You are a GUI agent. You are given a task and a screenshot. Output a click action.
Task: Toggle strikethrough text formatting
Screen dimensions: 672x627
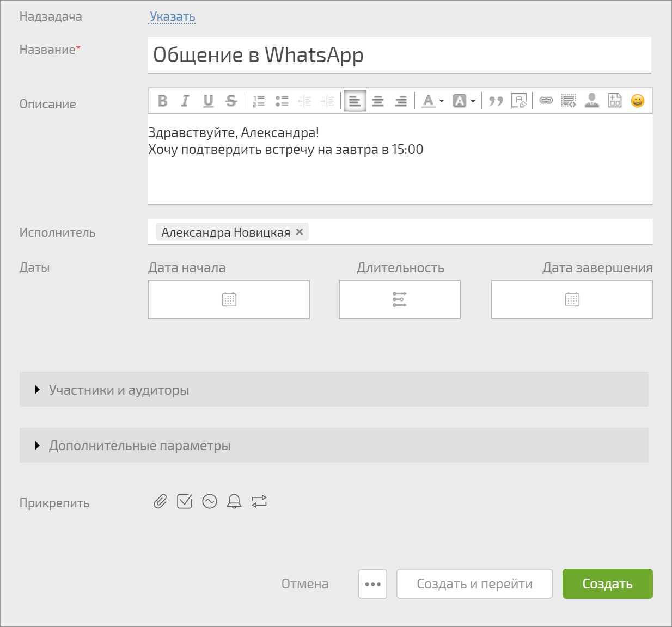231,101
